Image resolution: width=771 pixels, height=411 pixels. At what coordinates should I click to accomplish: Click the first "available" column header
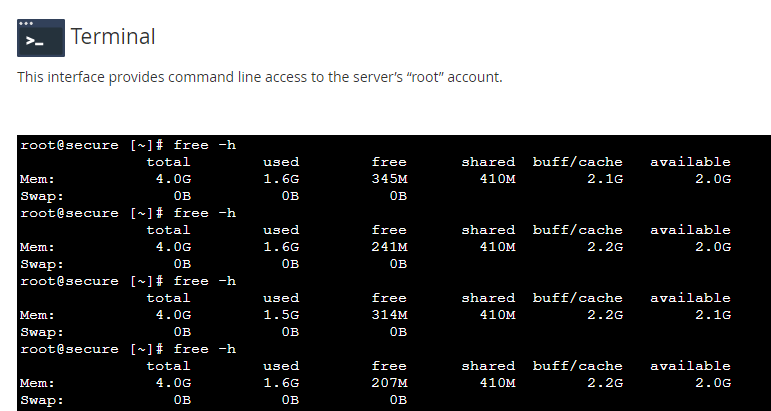(x=690, y=162)
